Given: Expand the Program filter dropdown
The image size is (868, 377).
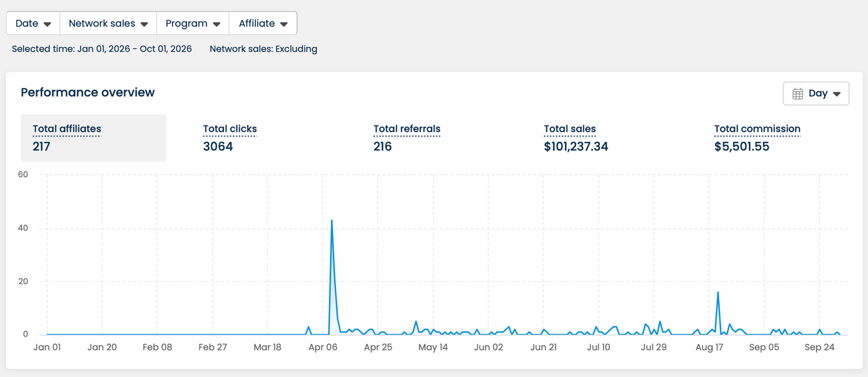Looking at the screenshot, I should pyautogui.click(x=193, y=23).
